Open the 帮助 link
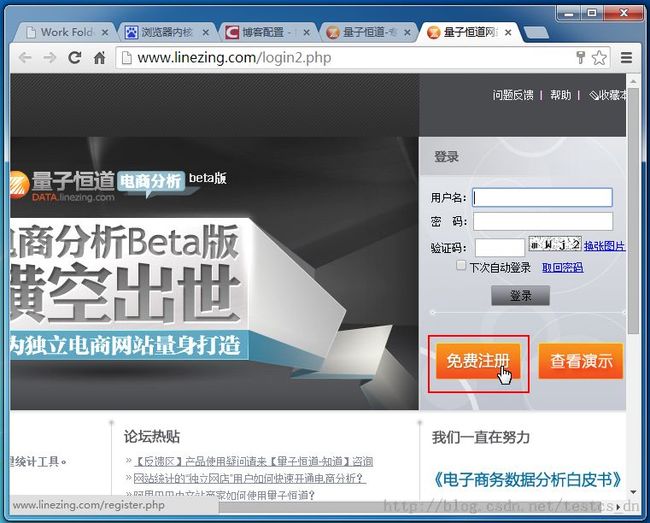The width and height of the screenshot is (650, 523). (560, 95)
